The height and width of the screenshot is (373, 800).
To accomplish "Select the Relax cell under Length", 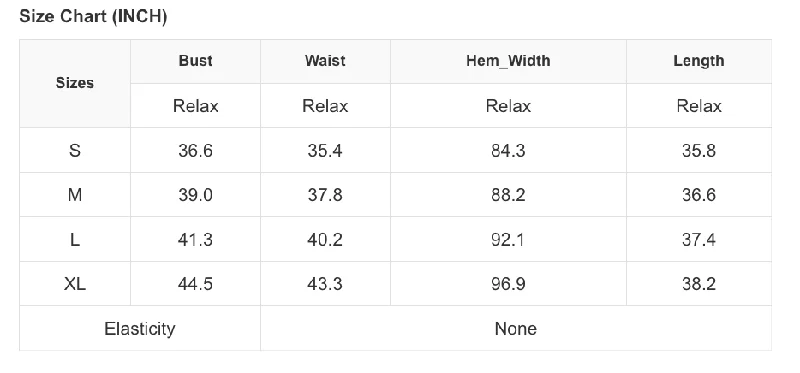I will coord(699,106).
